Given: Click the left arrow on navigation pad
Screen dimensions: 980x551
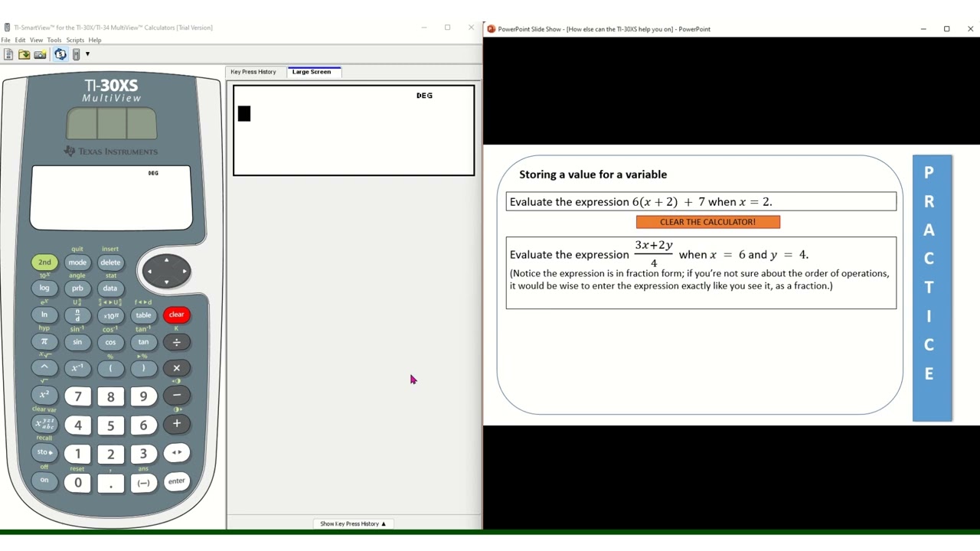Looking at the screenshot, I should pos(149,271).
